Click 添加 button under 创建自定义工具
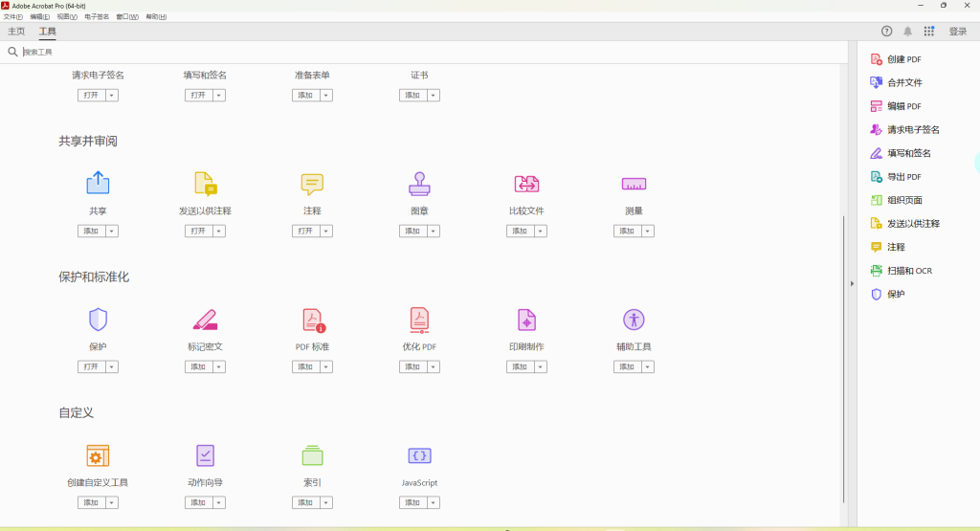This screenshot has width=980, height=531. click(x=91, y=503)
